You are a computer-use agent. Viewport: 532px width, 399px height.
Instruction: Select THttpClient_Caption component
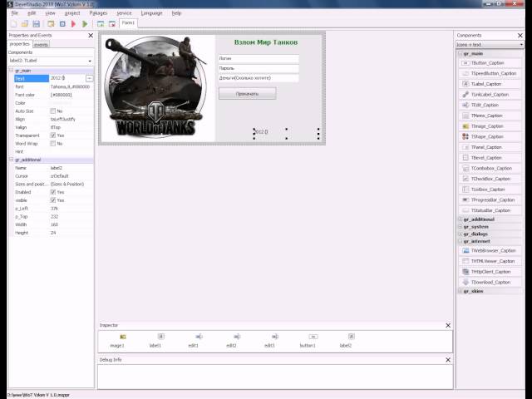[x=490, y=272]
